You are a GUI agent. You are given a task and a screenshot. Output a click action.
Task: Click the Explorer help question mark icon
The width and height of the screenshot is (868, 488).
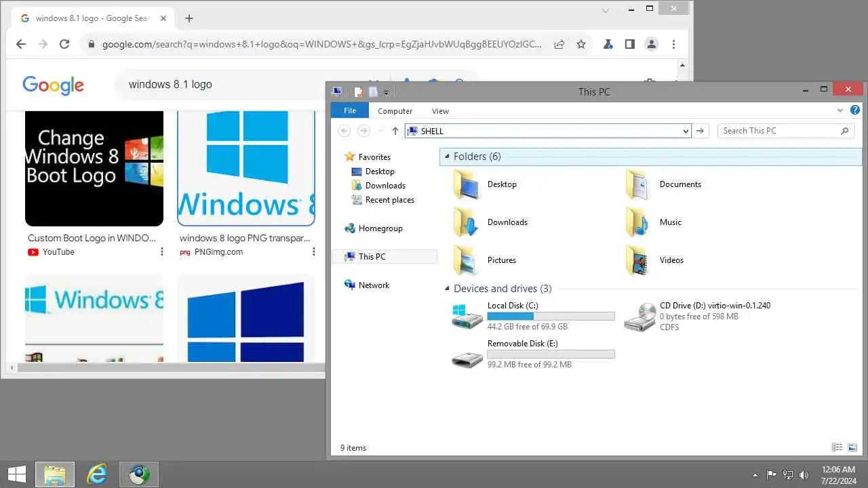tap(855, 110)
